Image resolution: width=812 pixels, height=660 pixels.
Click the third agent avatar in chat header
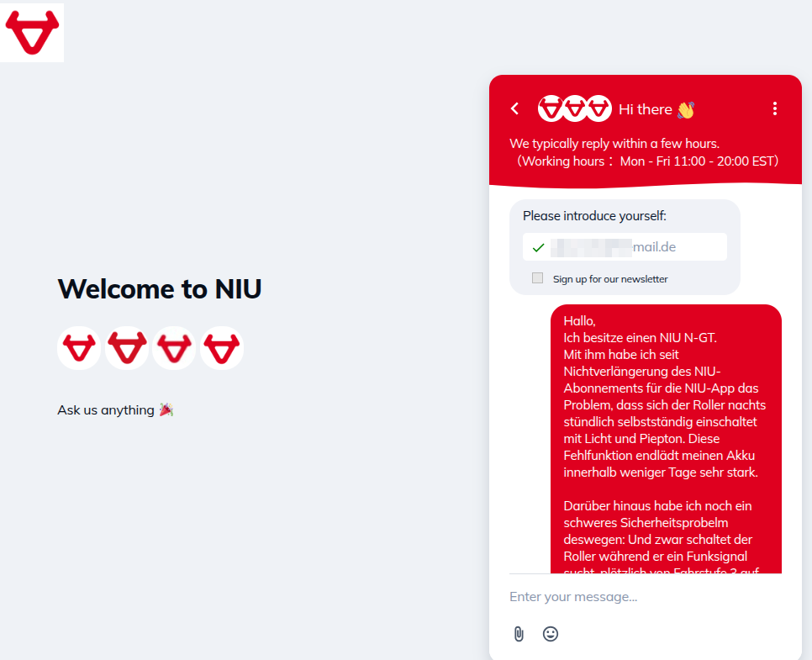click(598, 108)
